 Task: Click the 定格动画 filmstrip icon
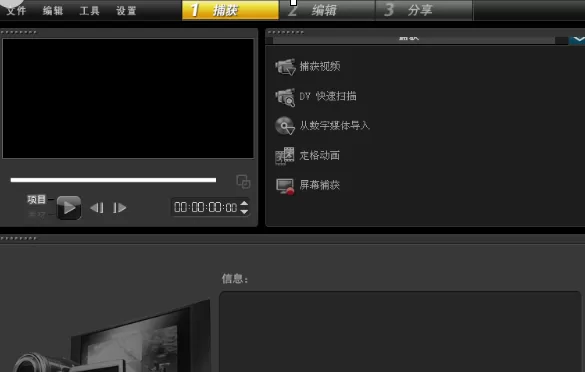(x=285, y=156)
